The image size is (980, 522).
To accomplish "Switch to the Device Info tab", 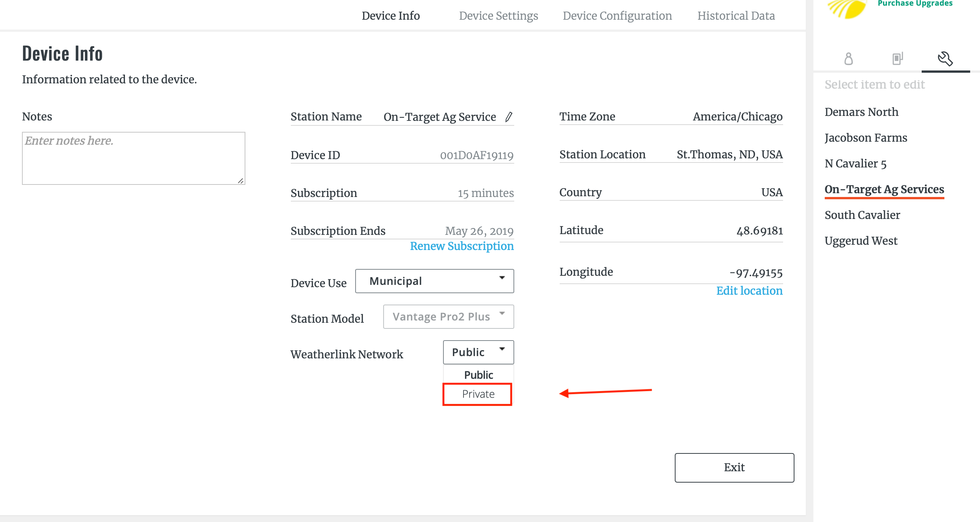I will pyautogui.click(x=391, y=16).
